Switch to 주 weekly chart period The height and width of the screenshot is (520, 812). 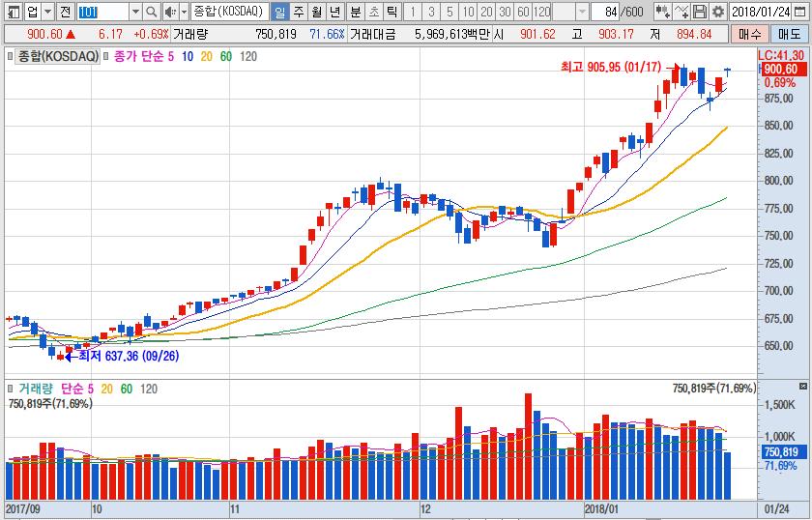[298, 12]
